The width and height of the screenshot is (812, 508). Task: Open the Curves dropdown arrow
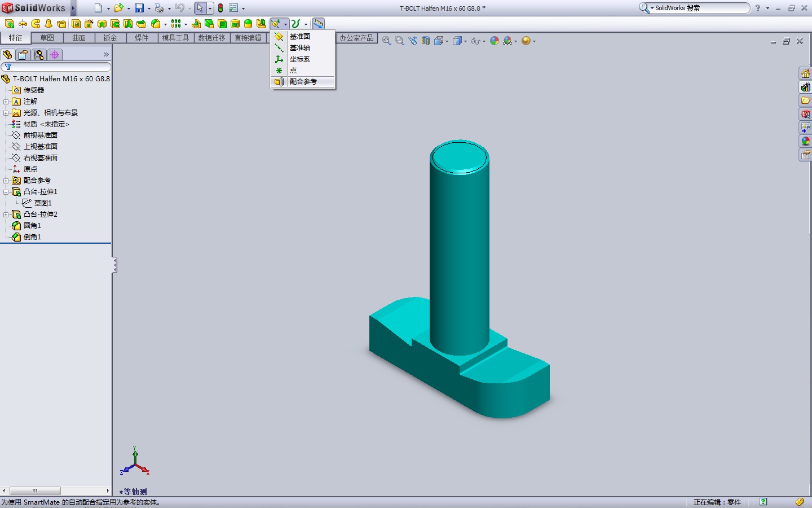(x=306, y=24)
